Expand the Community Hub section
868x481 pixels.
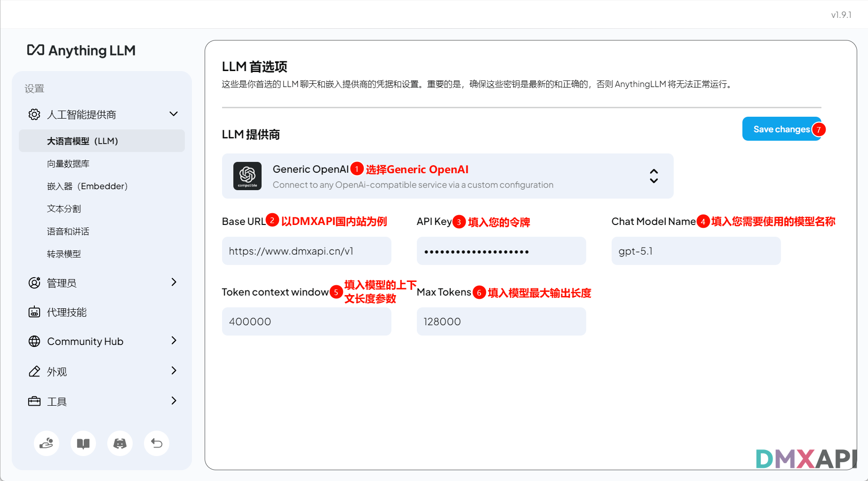coord(174,341)
